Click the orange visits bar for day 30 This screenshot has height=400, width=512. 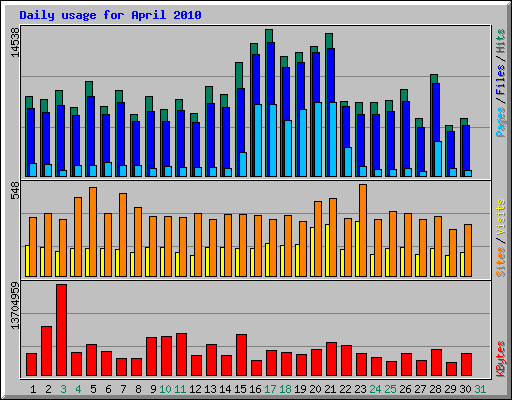click(468, 250)
